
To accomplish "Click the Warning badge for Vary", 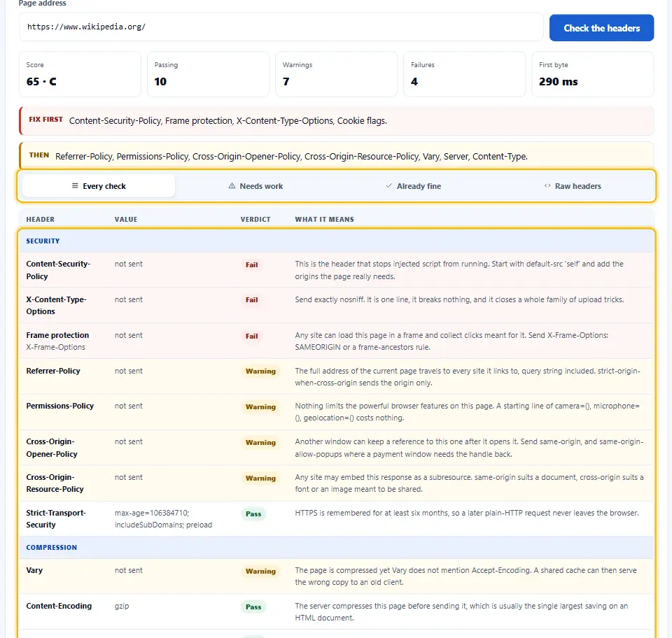I will [260, 572].
